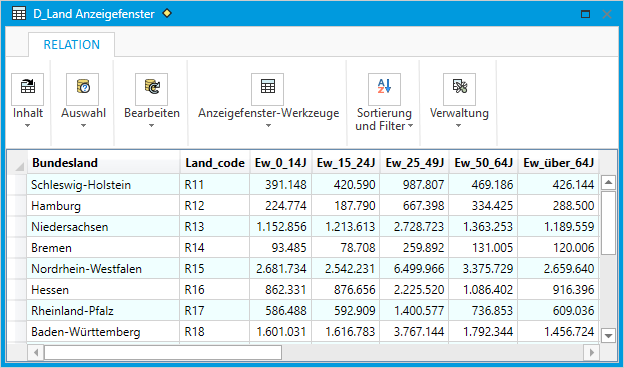Expand the Bearbeiten dropdown arrow

(x=151, y=126)
